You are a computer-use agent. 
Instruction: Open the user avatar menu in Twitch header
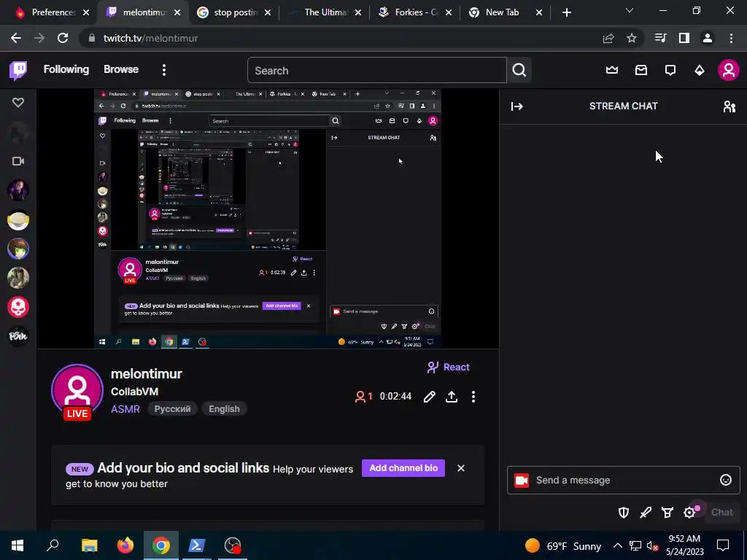tap(729, 71)
